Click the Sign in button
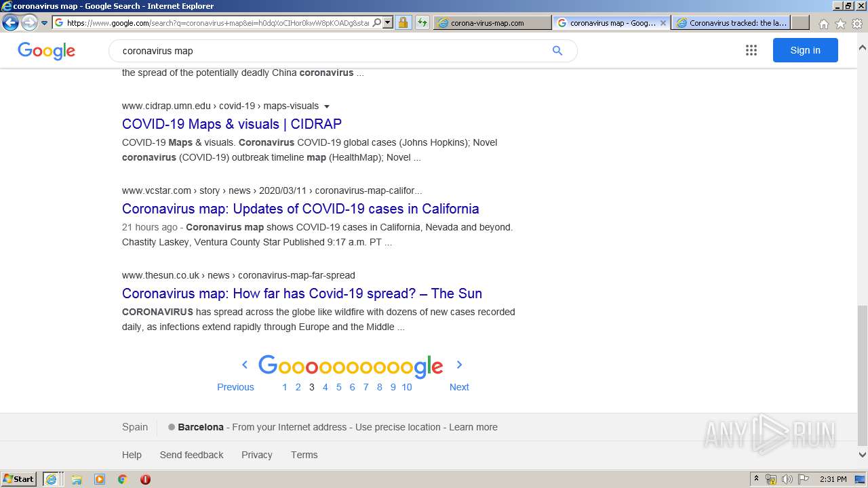This screenshot has width=868, height=488. coord(805,50)
